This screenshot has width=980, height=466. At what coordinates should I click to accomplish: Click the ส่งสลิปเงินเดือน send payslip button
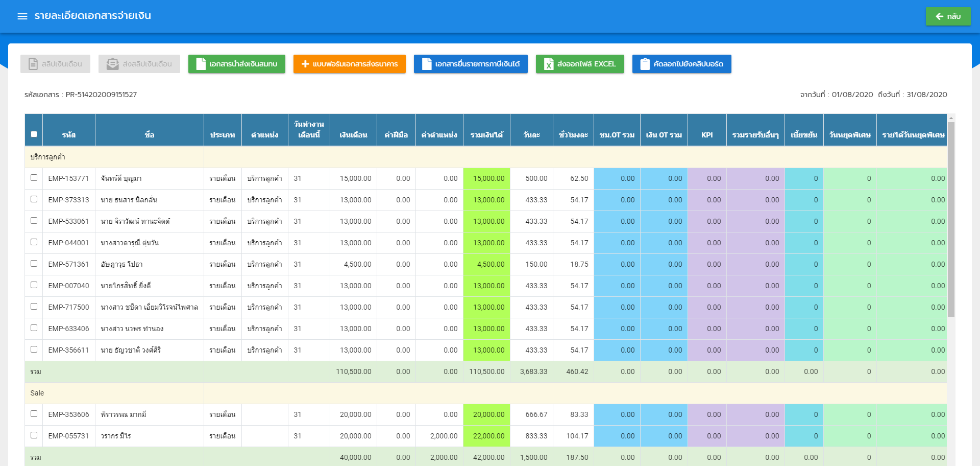139,64
